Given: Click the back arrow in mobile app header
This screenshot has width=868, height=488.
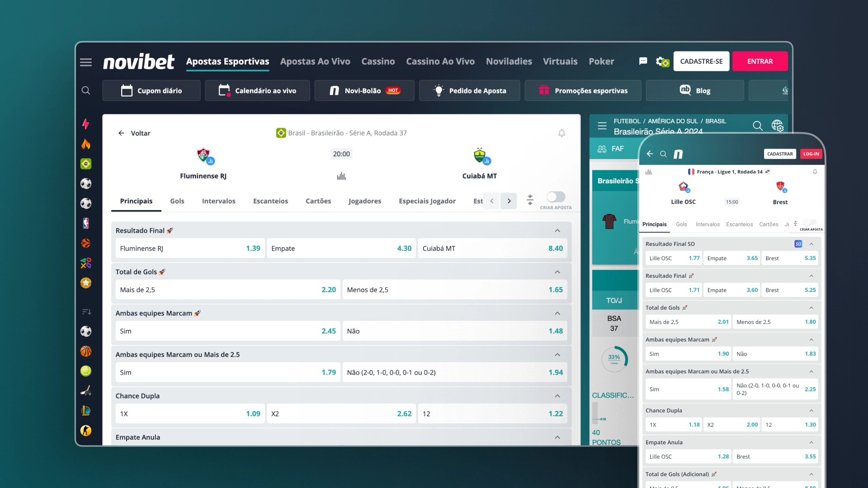Looking at the screenshot, I should pos(650,154).
